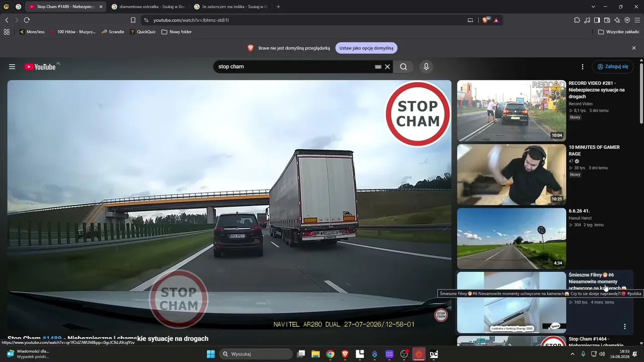Open a new browser tab
This screenshot has height=362, width=644.
click(278, 7)
